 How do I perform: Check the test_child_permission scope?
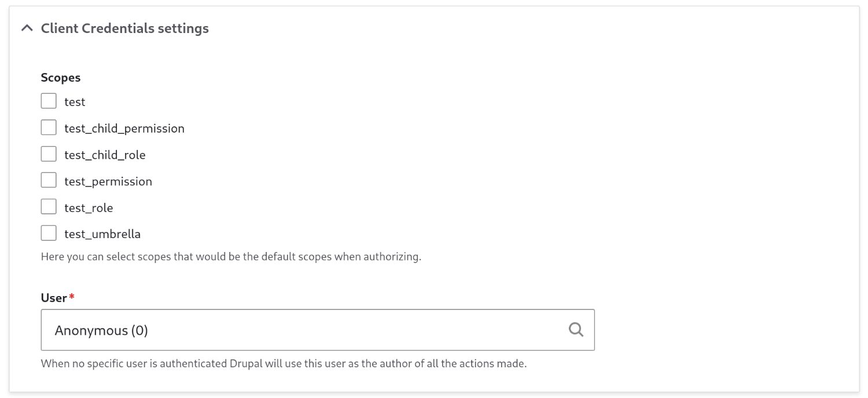click(49, 127)
